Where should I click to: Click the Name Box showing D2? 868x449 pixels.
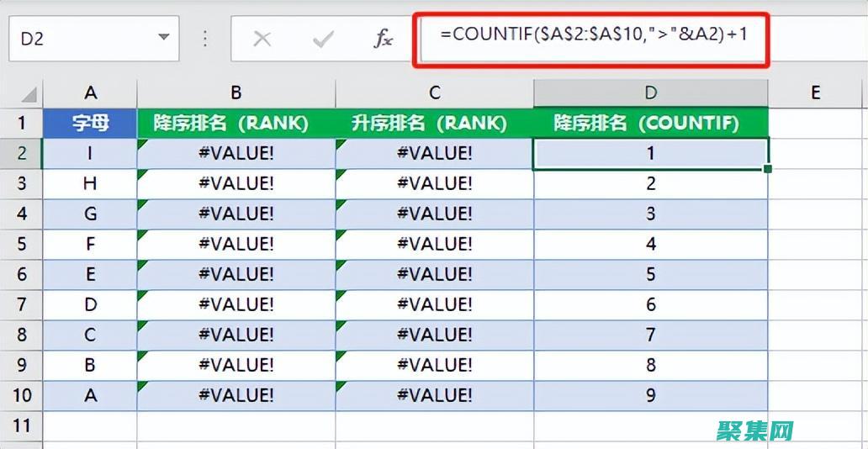76,39
